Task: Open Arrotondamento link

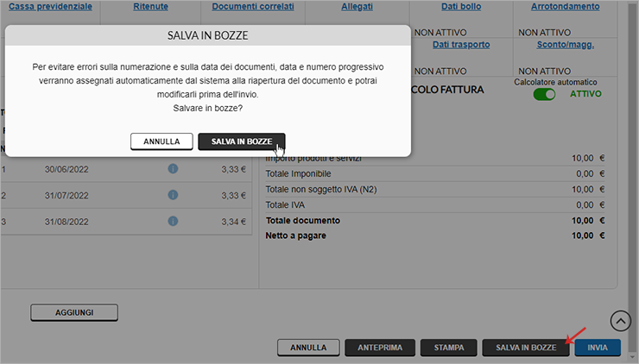Action: (566, 7)
